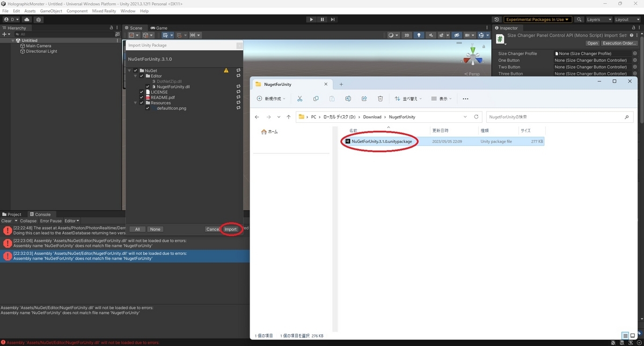
Task: Click the Explorer delete (trash) icon
Action: pos(380,99)
